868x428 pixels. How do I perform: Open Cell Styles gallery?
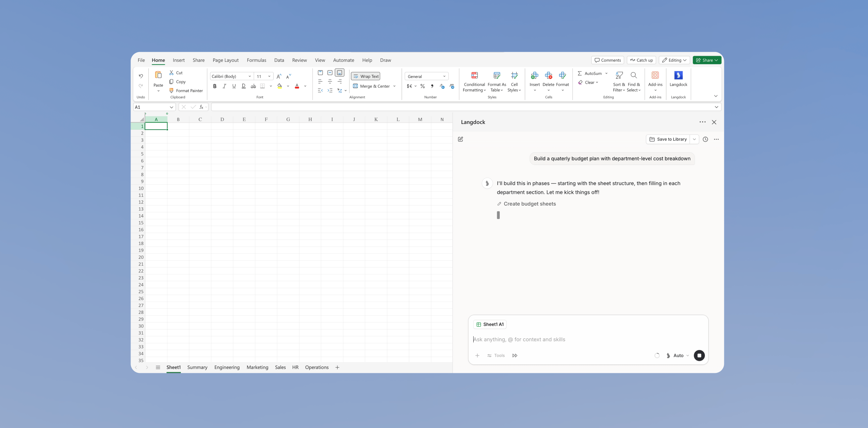pyautogui.click(x=514, y=82)
